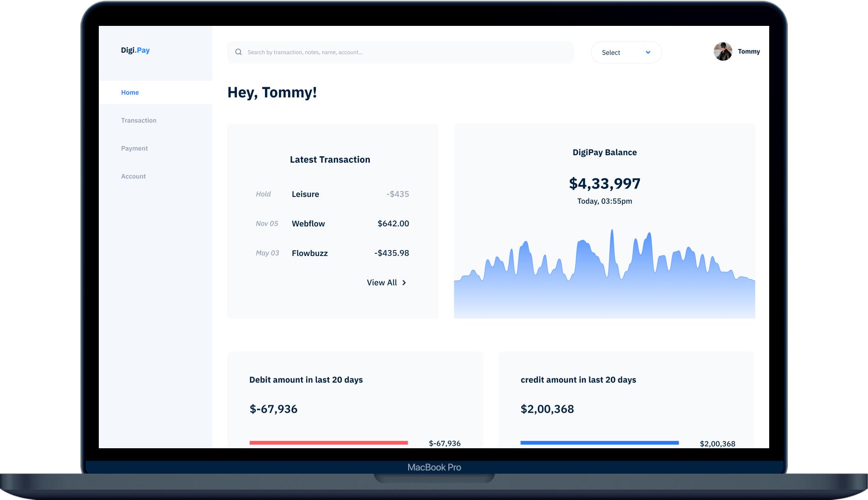Image resolution: width=868 pixels, height=500 pixels.
Task: Click the blue credit progress bar
Action: point(599,443)
